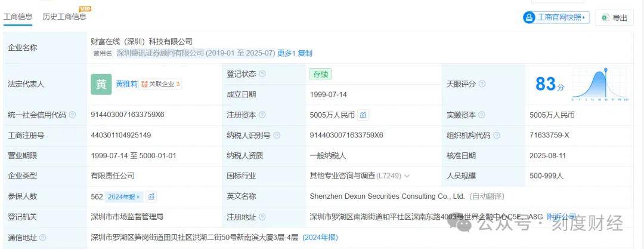Image resolution: width=644 pixels, height=249 pixels.
Task: Select 人员规模 value 500-999人
Action: click(546, 176)
